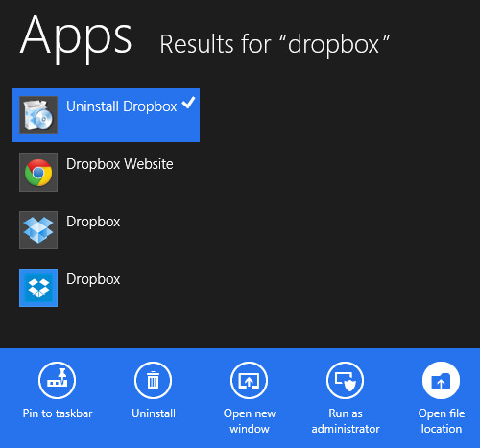The width and height of the screenshot is (480, 448).
Task: Click the Uninstall Dropbox installer disc icon
Action: 38,115
